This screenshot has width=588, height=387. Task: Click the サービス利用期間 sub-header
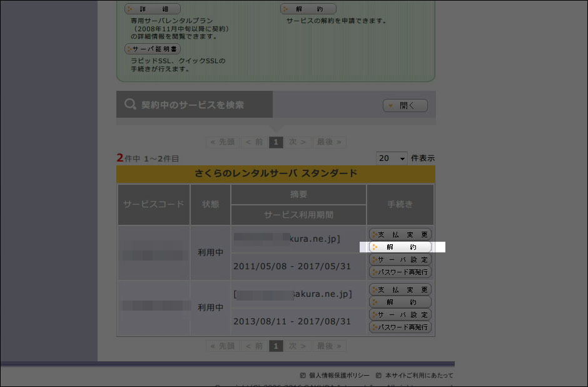click(x=298, y=215)
